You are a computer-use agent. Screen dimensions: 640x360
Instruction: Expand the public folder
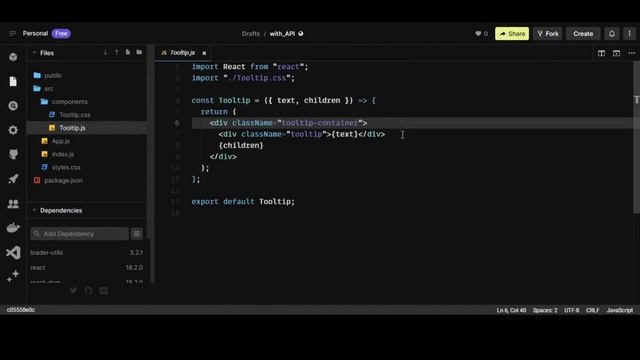[x=53, y=76]
